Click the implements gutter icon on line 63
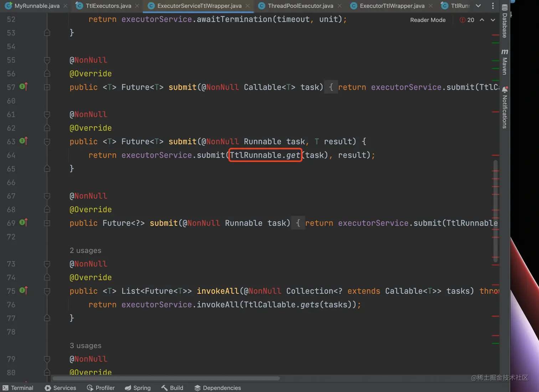The width and height of the screenshot is (539, 392). [x=24, y=141]
